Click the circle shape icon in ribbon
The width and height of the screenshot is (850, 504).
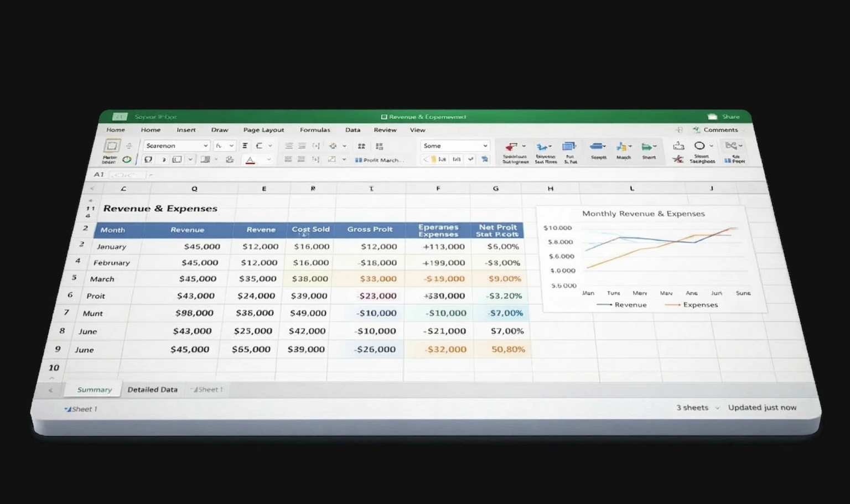pos(699,146)
